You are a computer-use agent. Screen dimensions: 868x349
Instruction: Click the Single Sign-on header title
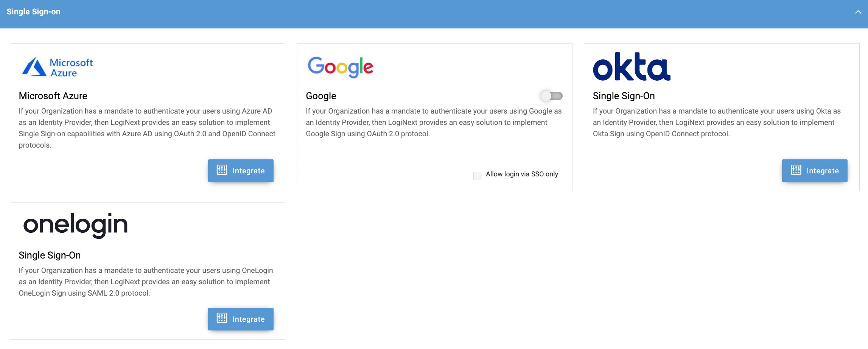point(33,12)
